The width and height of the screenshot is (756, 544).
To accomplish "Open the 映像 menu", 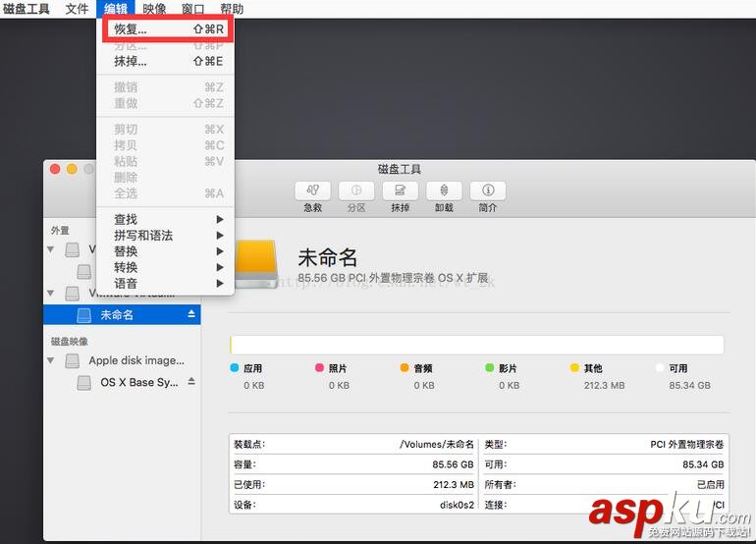I will tap(154, 9).
